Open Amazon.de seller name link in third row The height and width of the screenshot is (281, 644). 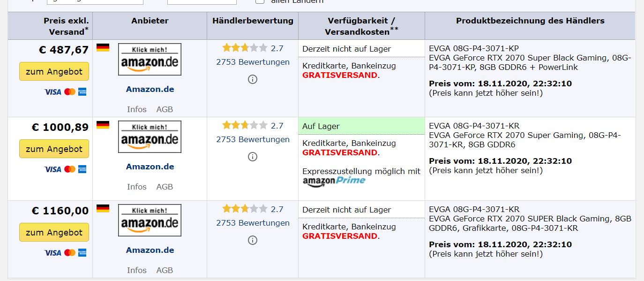click(150, 250)
